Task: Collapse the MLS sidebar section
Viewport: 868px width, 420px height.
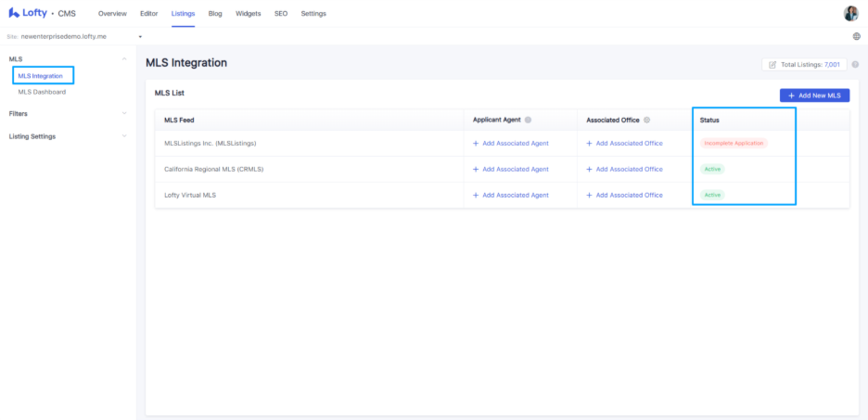Action: point(124,59)
